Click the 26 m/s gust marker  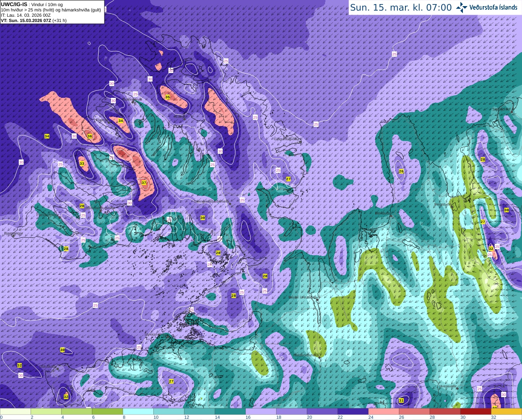(x=401, y=171)
